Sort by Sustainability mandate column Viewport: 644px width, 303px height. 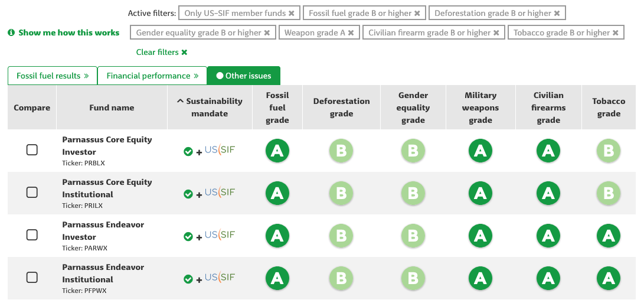click(210, 107)
